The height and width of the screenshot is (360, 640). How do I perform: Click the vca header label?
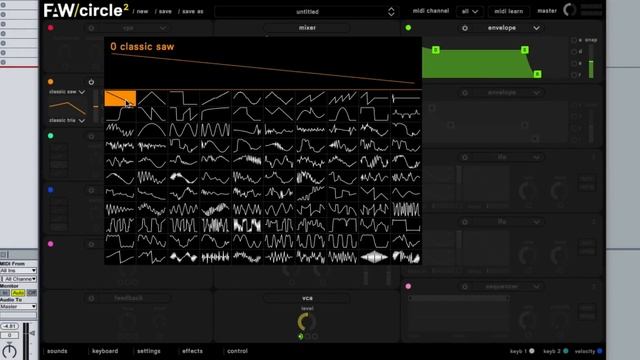307,298
